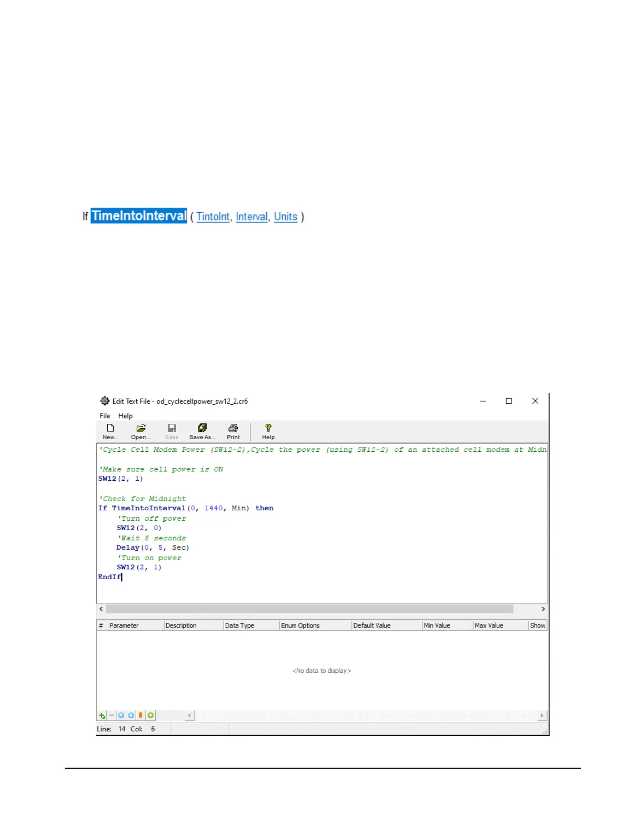Click the Parameter column header
Screen dimensions: 644x834
pos(136,625)
